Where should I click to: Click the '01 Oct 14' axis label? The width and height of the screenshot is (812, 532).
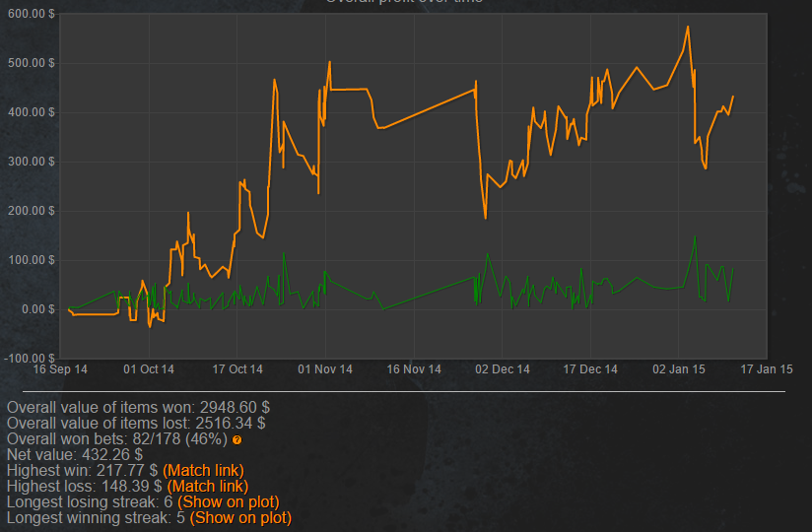(149, 369)
